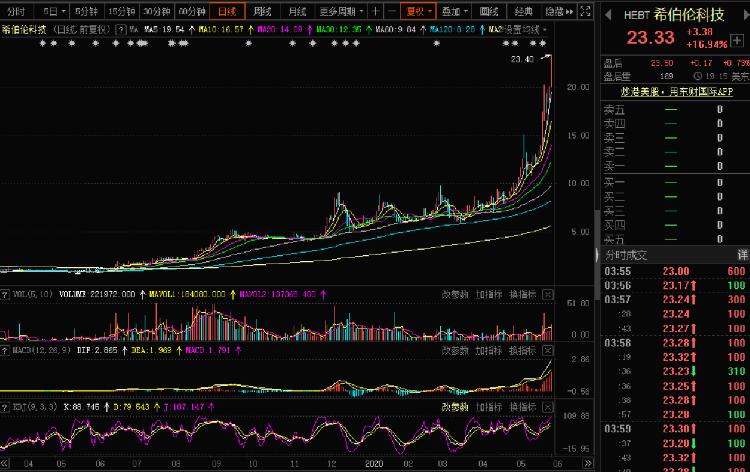
Task: Open the 叠加 overlay dropdown
Action: [x=454, y=11]
